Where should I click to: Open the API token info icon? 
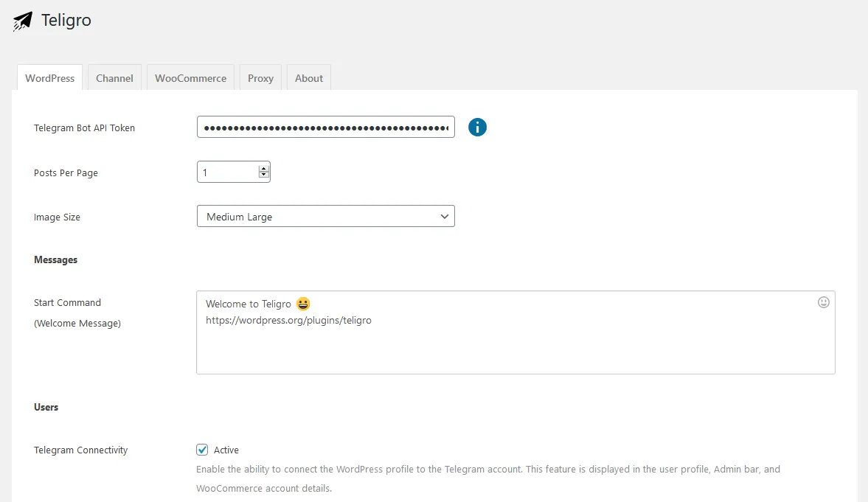pyautogui.click(x=477, y=128)
